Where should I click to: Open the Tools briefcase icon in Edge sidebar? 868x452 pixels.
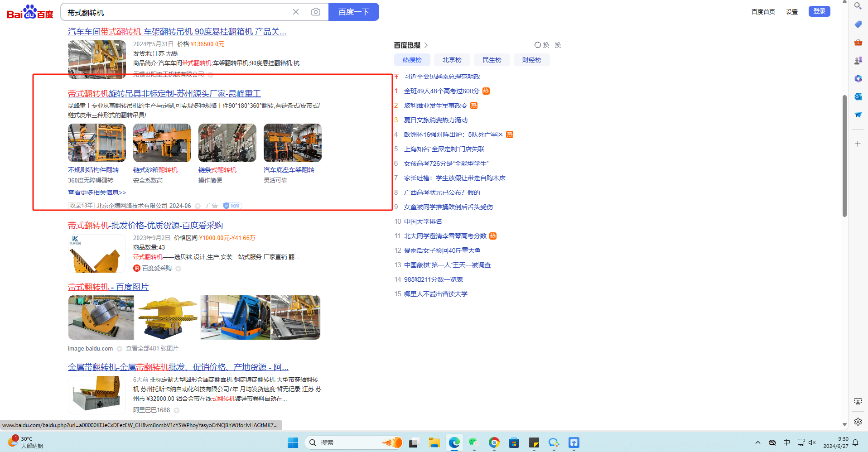[858, 43]
